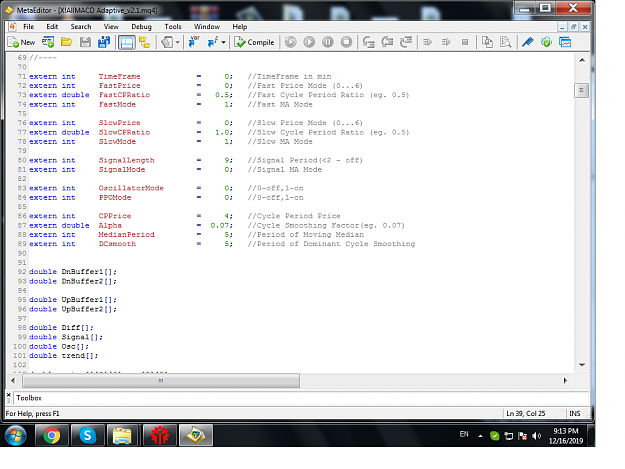Viewport: 625px width, 469px height.
Task: Click the Windows Start button
Action: (x=16, y=435)
